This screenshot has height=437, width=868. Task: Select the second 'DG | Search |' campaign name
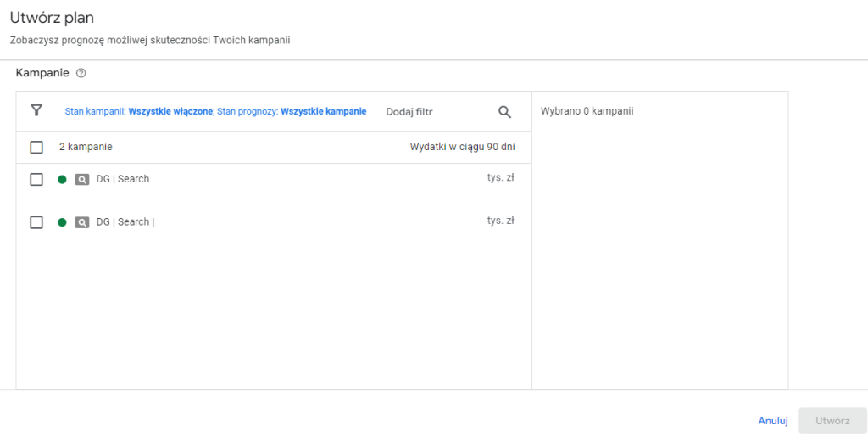pos(125,222)
